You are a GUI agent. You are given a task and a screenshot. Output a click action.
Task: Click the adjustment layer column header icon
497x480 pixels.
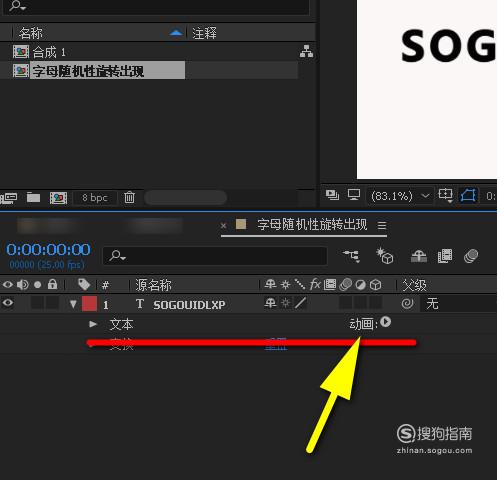(x=360, y=285)
